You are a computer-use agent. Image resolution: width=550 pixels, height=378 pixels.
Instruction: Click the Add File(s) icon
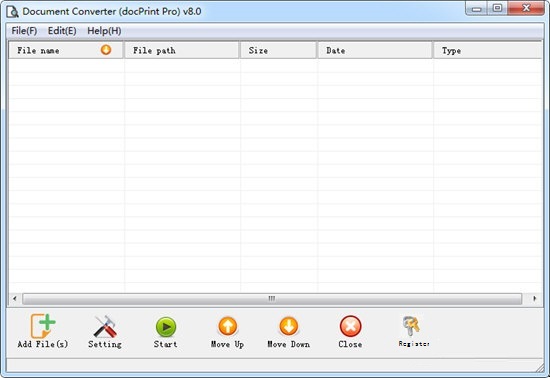point(43,325)
